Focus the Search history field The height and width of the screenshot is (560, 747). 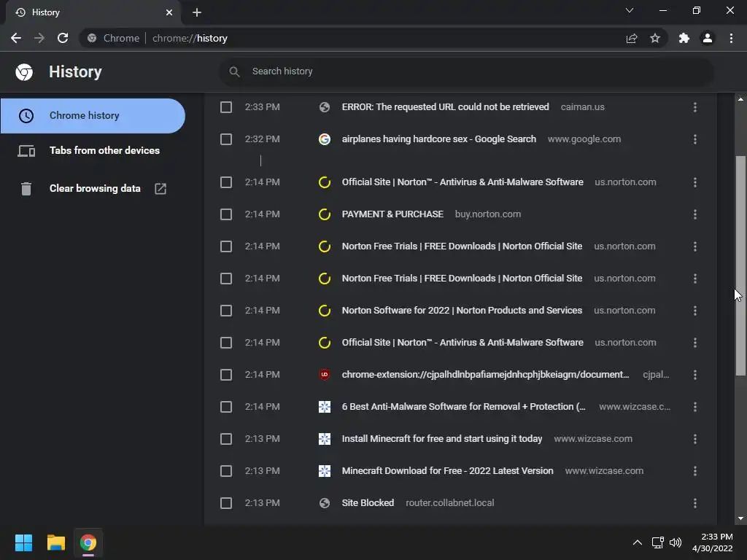point(466,71)
